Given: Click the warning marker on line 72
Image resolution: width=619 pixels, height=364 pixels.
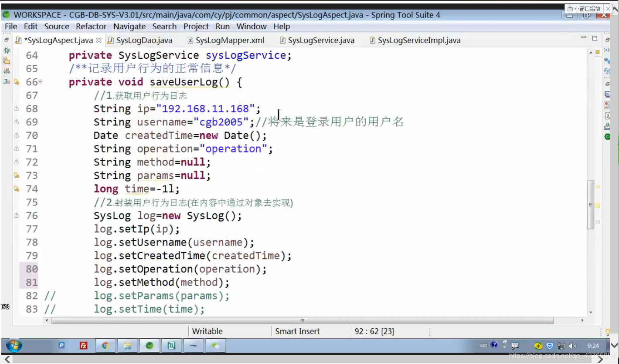Looking at the screenshot, I should coord(17,162).
